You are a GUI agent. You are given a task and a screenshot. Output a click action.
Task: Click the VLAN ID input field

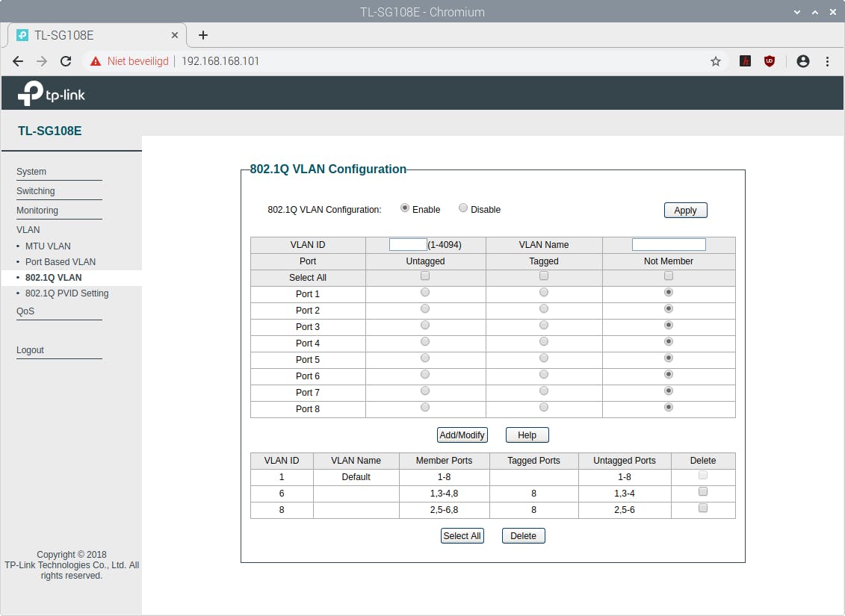tap(408, 244)
